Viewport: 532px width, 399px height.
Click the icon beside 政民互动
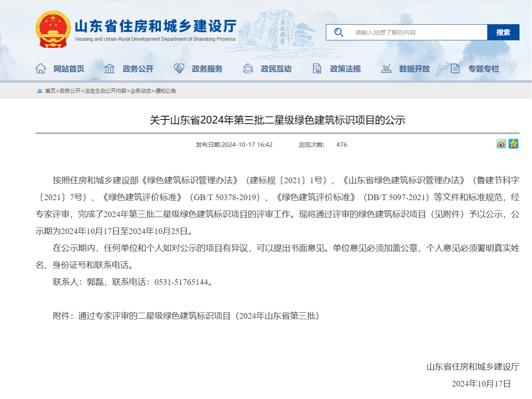[x=248, y=69]
